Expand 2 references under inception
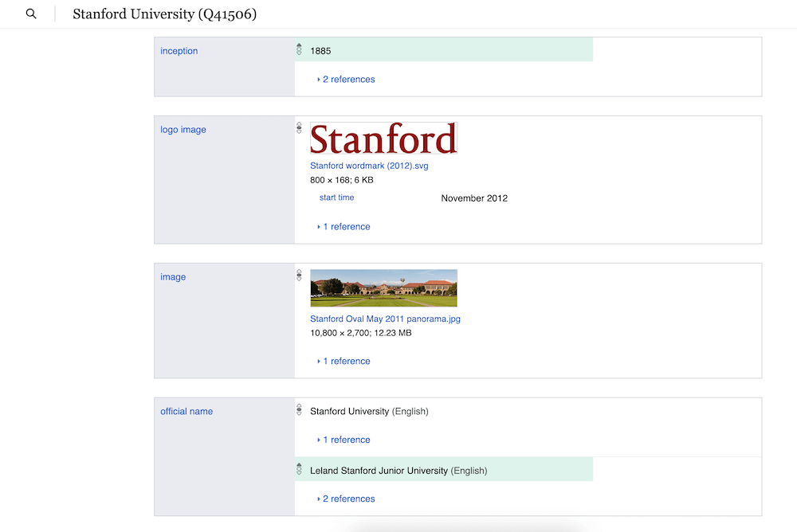The height and width of the screenshot is (532, 797). pyautogui.click(x=347, y=79)
